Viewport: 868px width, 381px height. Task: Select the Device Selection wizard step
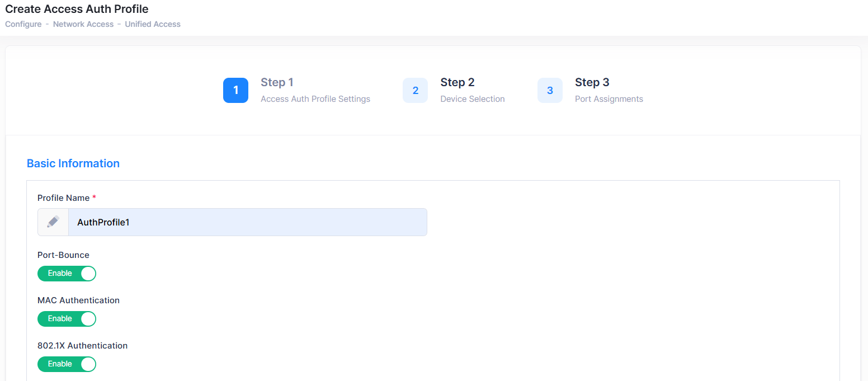coord(472,98)
